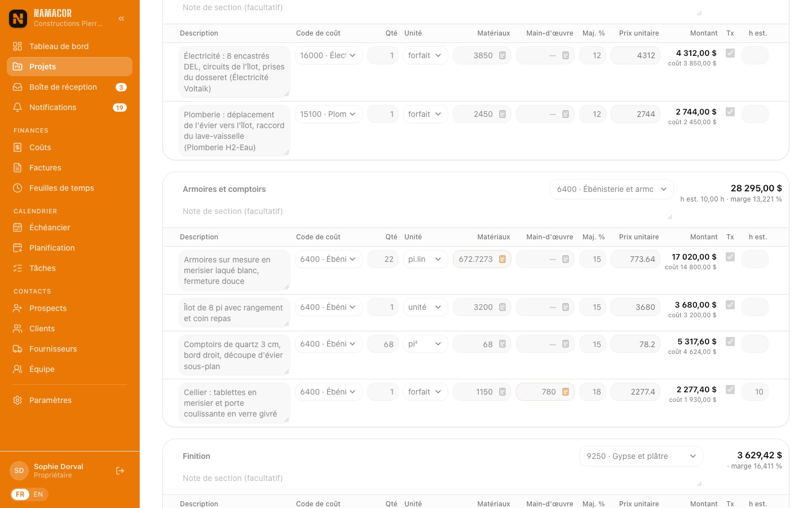Open the calculator icon in Cellier Main-d'œuvre field

click(566, 392)
